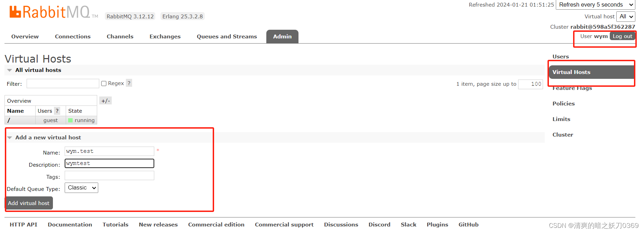Open the Commercial edition link
The width and height of the screenshot is (644, 232).
coord(216,224)
